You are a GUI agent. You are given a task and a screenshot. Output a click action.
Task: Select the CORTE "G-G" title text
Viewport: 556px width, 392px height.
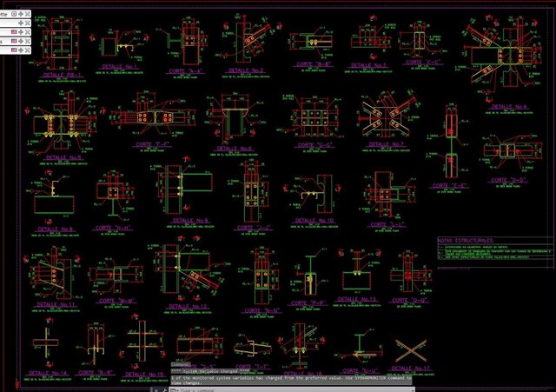pyautogui.click(x=314, y=145)
